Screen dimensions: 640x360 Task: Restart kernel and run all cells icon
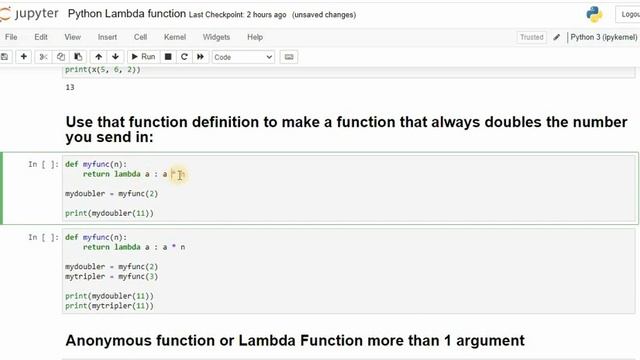[x=200, y=57]
